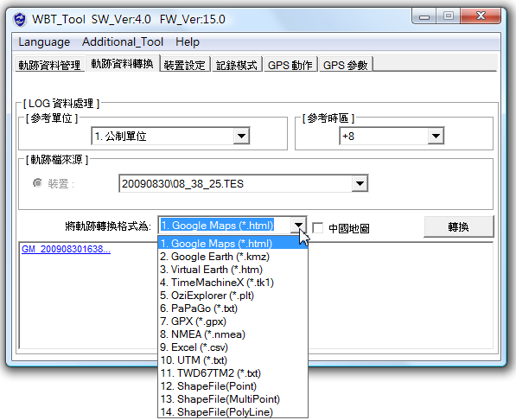Select 5. OziExplorer (*.plt) format

click(233, 296)
